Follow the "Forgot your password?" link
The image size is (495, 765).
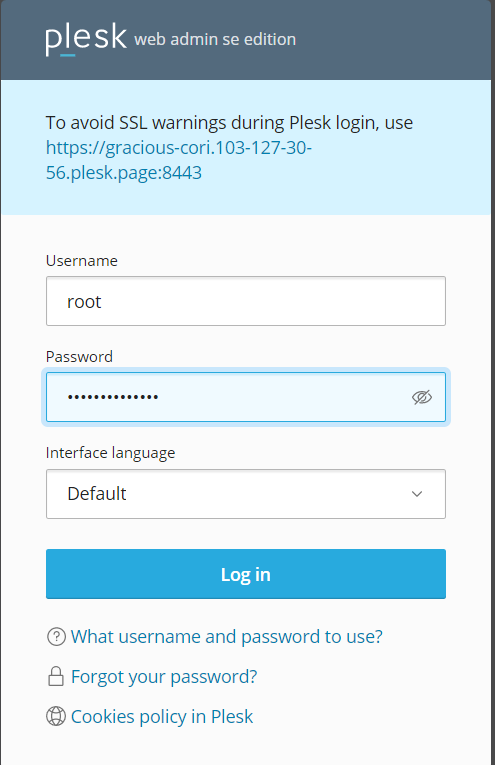coord(164,677)
